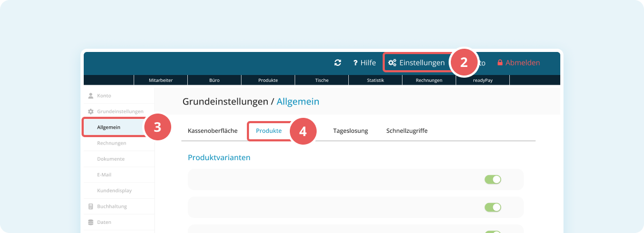644x233 pixels.
Task: Open the Rechnungen navigation menu
Action: (x=429, y=80)
